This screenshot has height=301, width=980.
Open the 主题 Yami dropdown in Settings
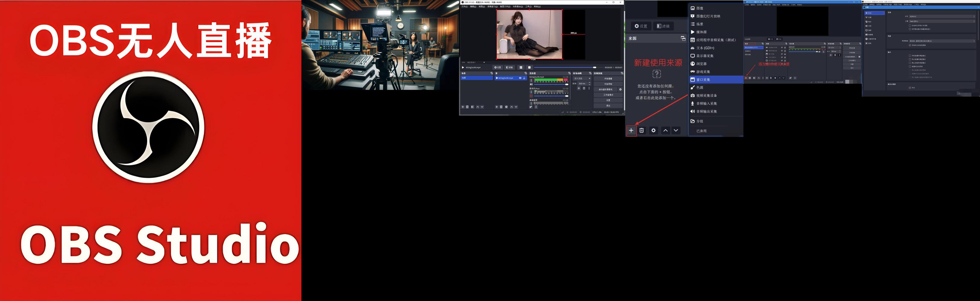pyautogui.click(x=942, y=21)
